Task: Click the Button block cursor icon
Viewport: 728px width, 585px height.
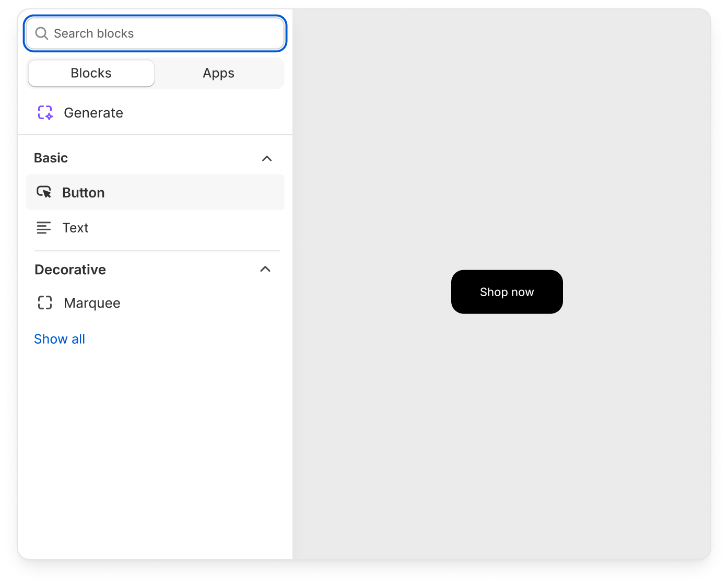Action: (44, 192)
